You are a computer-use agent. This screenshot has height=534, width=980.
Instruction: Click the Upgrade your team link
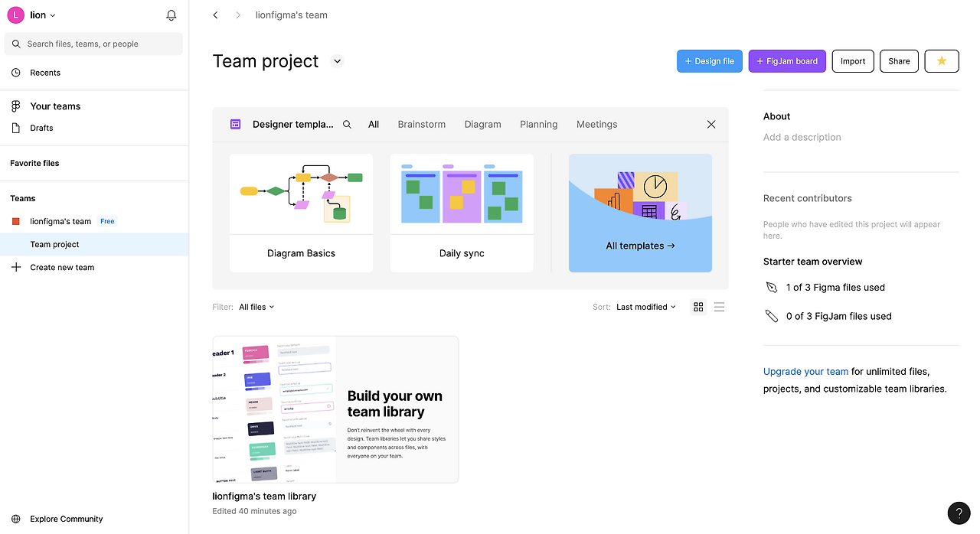805,371
